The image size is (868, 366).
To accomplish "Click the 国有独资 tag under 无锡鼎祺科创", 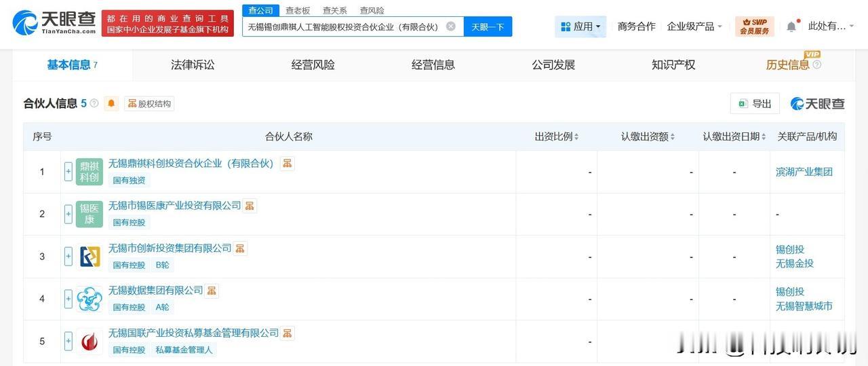I will coord(129,181).
